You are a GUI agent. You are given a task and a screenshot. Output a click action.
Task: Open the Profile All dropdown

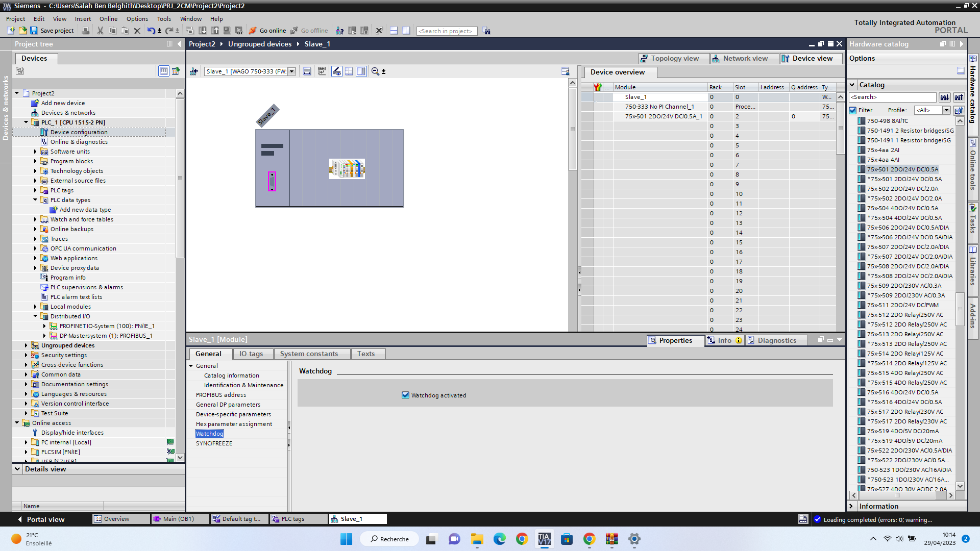pyautogui.click(x=946, y=110)
